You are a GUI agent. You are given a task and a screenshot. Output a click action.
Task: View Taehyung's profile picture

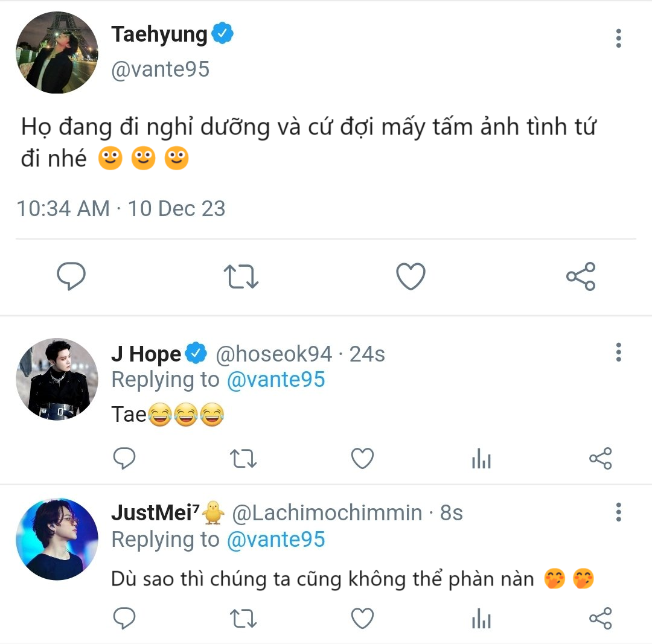(57, 52)
